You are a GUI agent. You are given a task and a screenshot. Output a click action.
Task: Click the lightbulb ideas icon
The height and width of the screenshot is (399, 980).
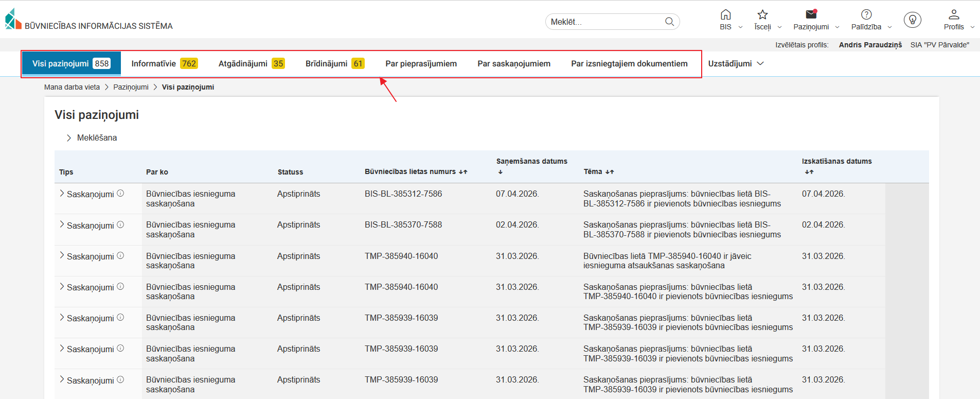tap(913, 20)
